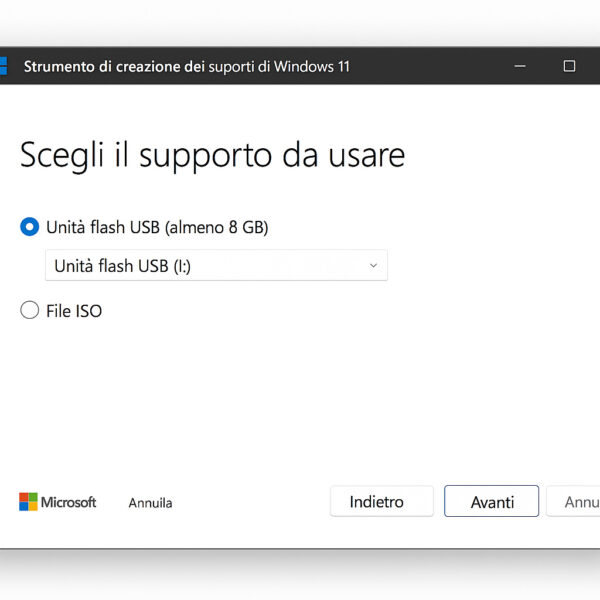Maximize the media creation tool window

(x=569, y=66)
